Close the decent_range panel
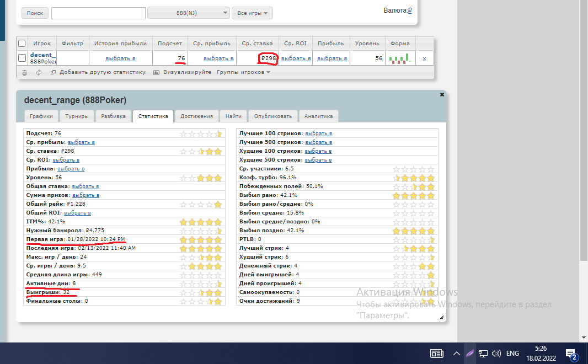 point(442,94)
